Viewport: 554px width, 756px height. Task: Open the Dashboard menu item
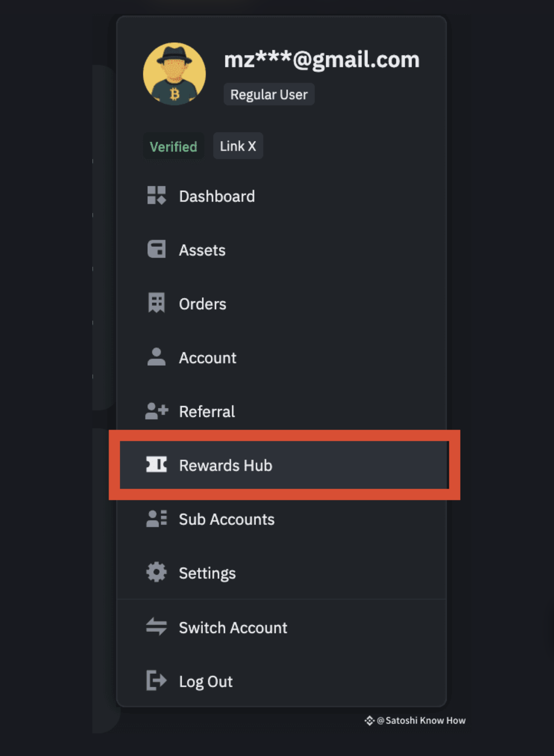point(217,197)
